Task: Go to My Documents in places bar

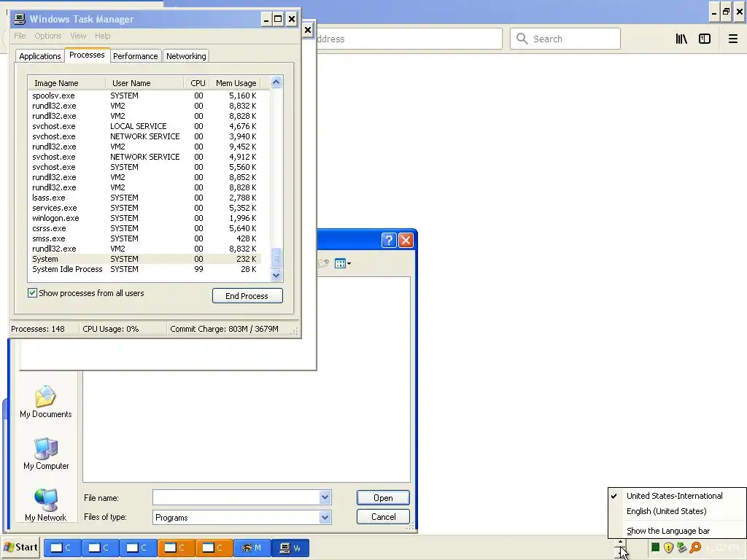Action: (x=46, y=402)
